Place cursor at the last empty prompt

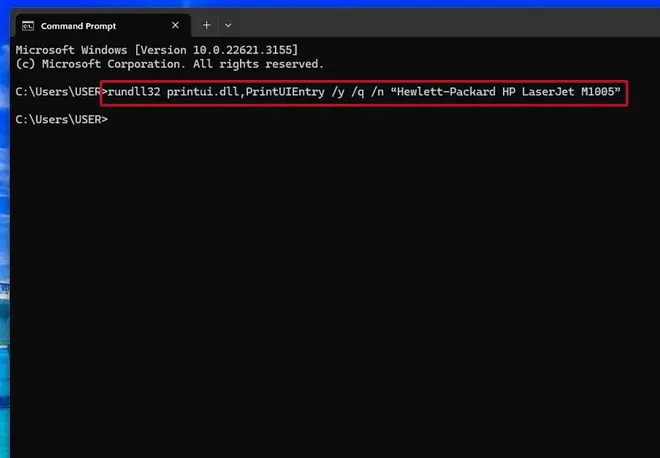[x=110, y=120]
